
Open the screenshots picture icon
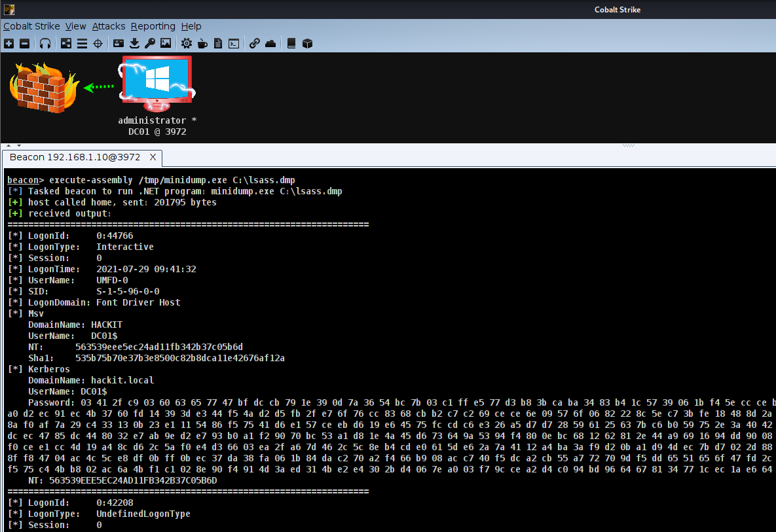(166, 43)
